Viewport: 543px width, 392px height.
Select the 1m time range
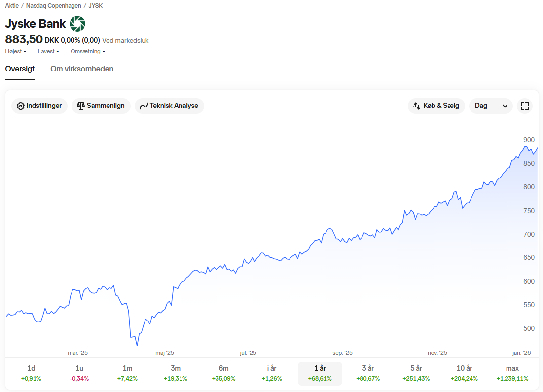tap(127, 373)
